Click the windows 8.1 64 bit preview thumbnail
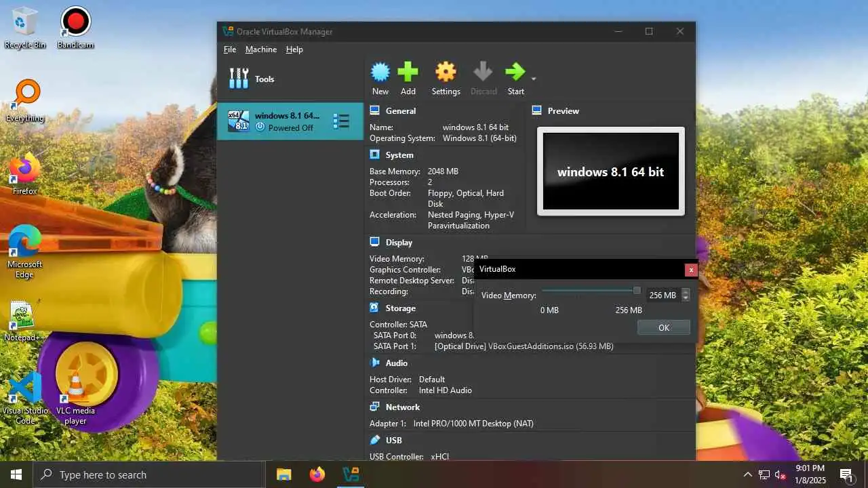Viewport: 868px width, 488px height. click(611, 171)
